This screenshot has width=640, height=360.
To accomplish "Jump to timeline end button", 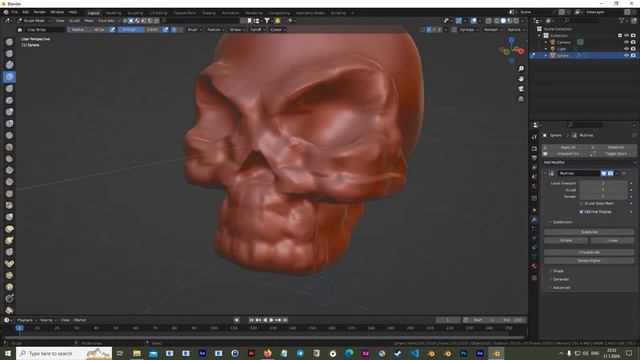I will 285,320.
